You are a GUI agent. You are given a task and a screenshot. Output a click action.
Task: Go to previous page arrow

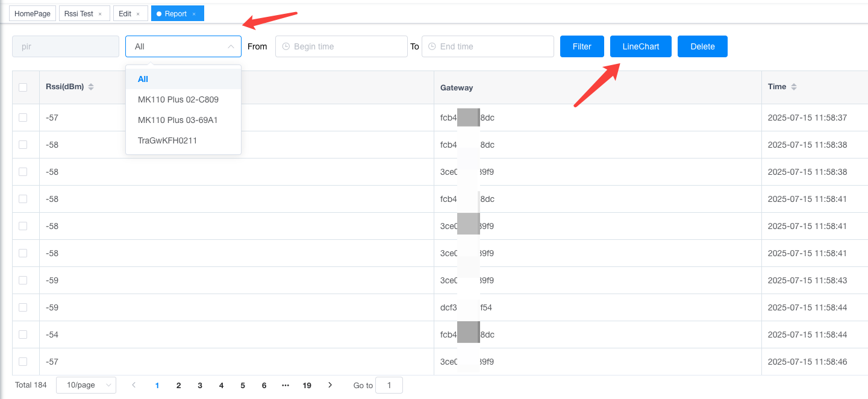coord(134,385)
